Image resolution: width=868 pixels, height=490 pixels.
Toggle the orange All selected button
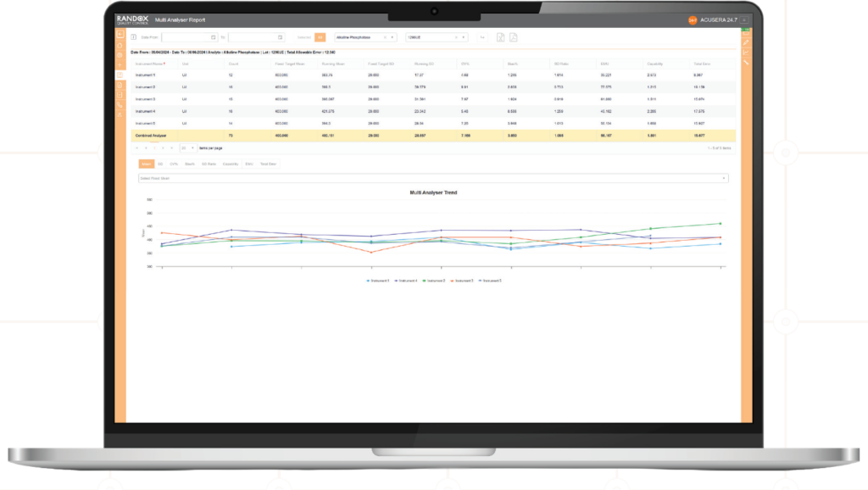click(320, 37)
